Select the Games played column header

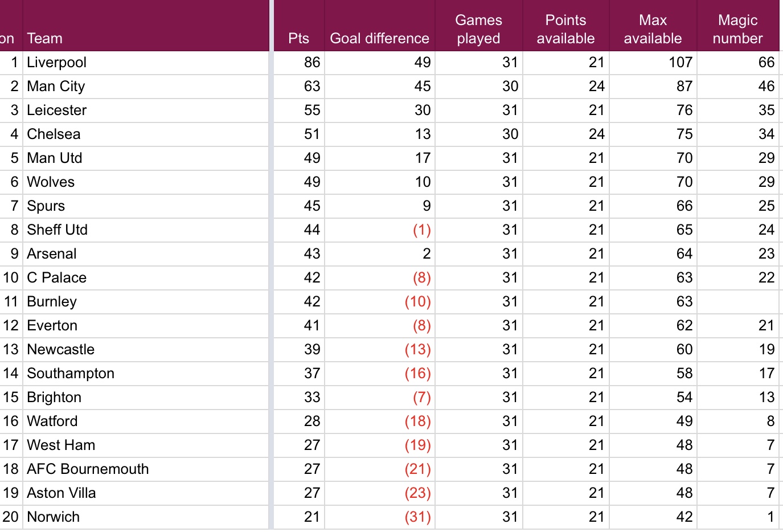click(478, 29)
